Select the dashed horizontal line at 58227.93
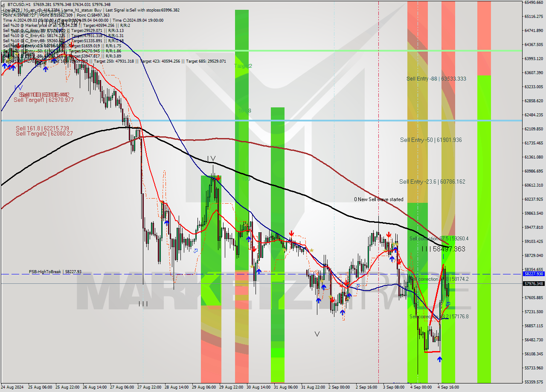The image size is (546, 392). pyautogui.click(x=261, y=274)
